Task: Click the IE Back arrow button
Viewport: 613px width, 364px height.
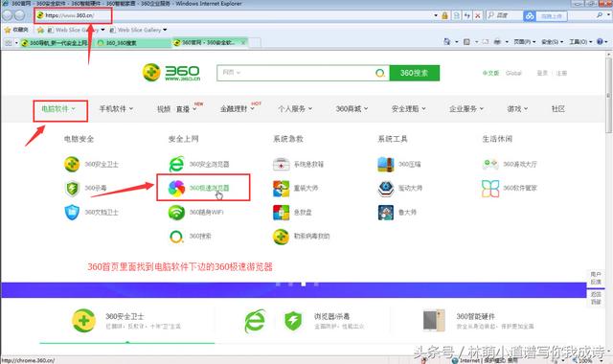Action: pyautogui.click(x=8, y=15)
